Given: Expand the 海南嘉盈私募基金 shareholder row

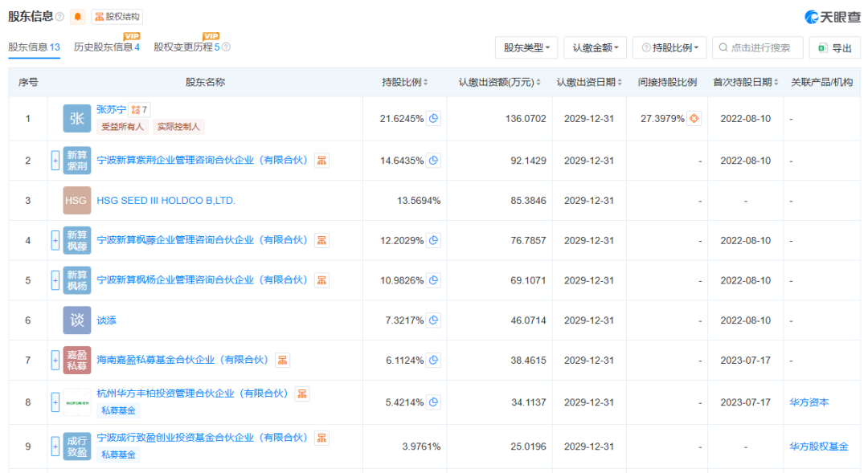Looking at the screenshot, I should (x=55, y=360).
